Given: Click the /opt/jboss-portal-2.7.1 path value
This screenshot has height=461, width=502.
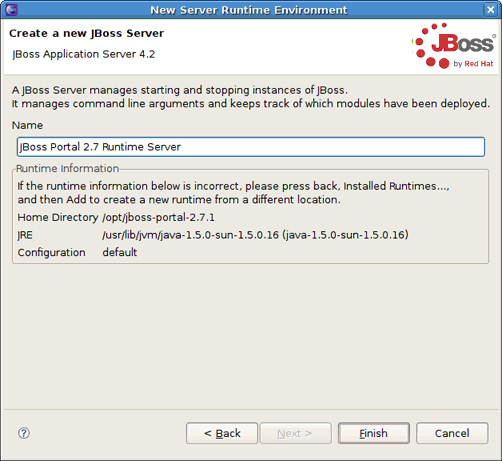Looking at the screenshot, I should [x=159, y=217].
